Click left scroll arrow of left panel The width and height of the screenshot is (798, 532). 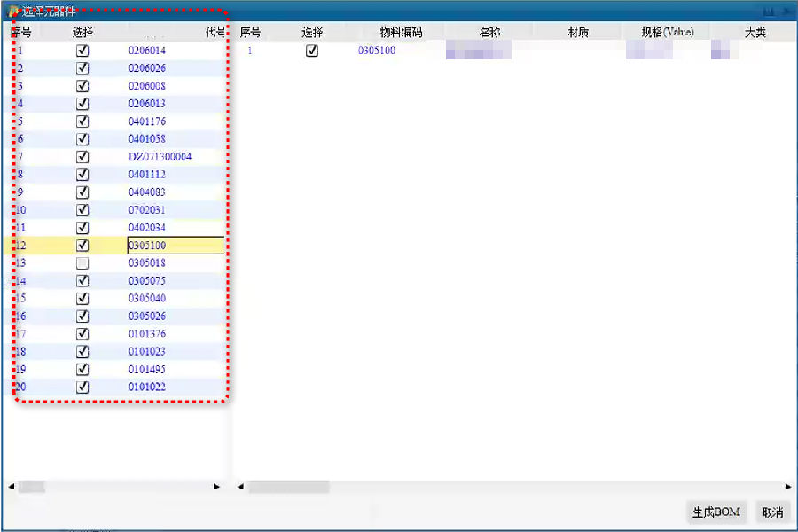(12, 487)
